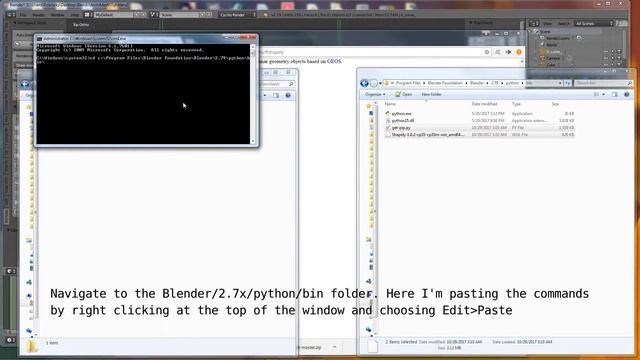Click the Back button in right Explorer window
Viewport: 640px width, 360px height.
point(364,83)
